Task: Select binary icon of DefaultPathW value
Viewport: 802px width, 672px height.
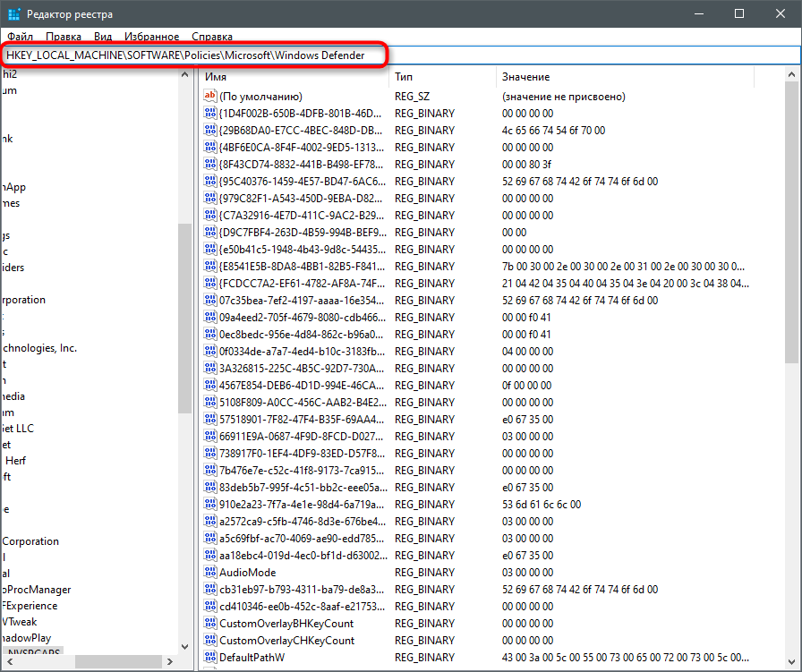Action: tap(209, 657)
